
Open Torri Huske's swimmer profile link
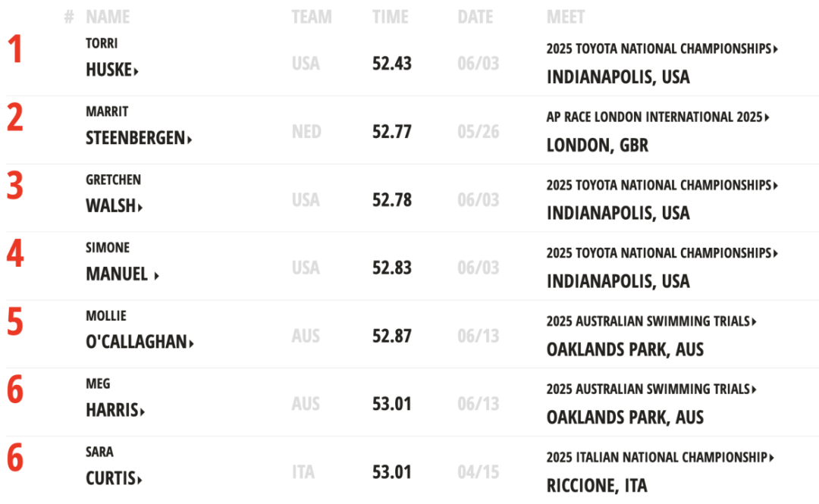(x=111, y=70)
